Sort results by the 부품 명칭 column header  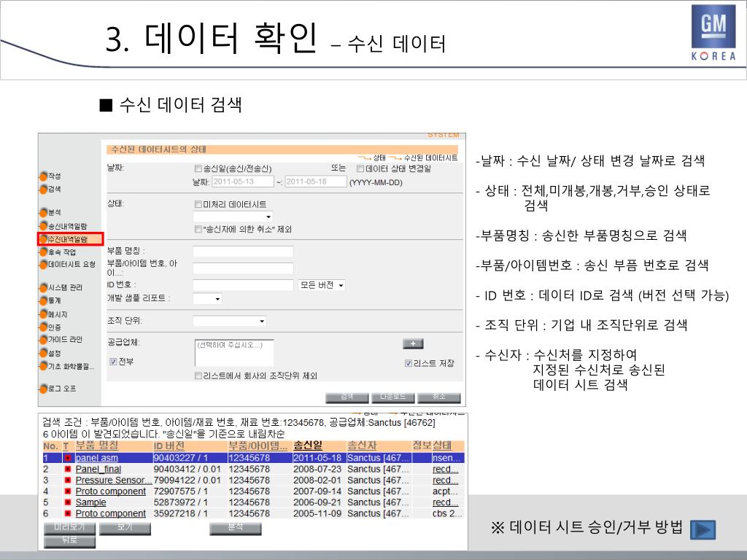[x=97, y=446]
